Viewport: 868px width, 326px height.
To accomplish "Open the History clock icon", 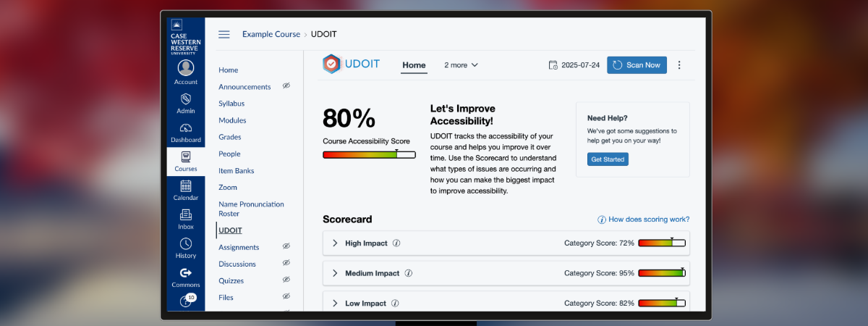I will pyautogui.click(x=186, y=243).
